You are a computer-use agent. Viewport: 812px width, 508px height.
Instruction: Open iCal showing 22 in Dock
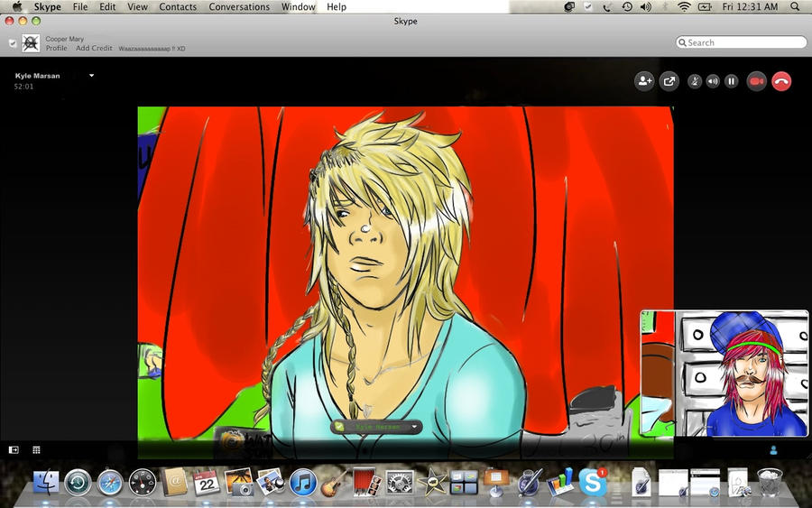click(x=206, y=482)
